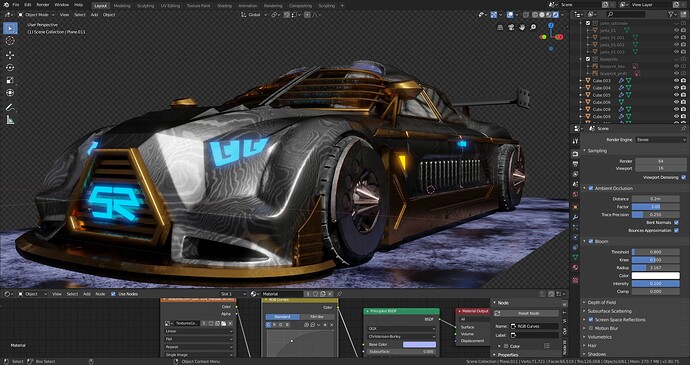Click the Render samples field showing 64
The height and width of the screenshot is (365, 690).
tap(660, 161)
